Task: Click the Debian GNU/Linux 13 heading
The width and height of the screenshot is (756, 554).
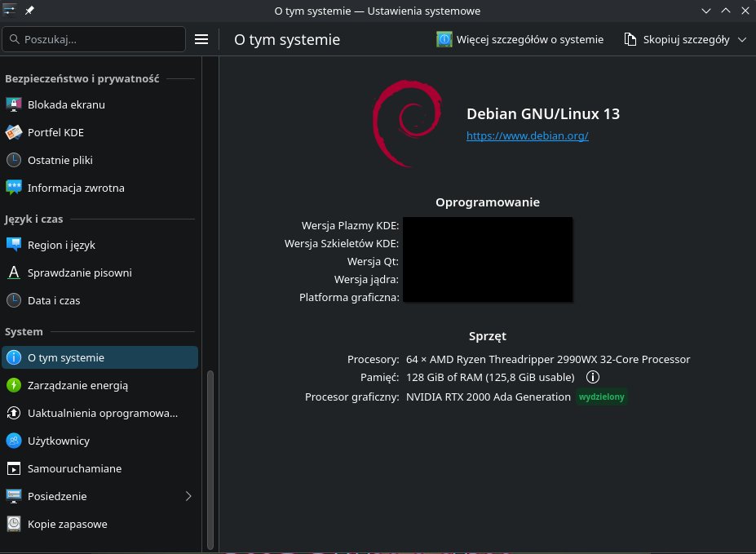Action: coord(543,113)
